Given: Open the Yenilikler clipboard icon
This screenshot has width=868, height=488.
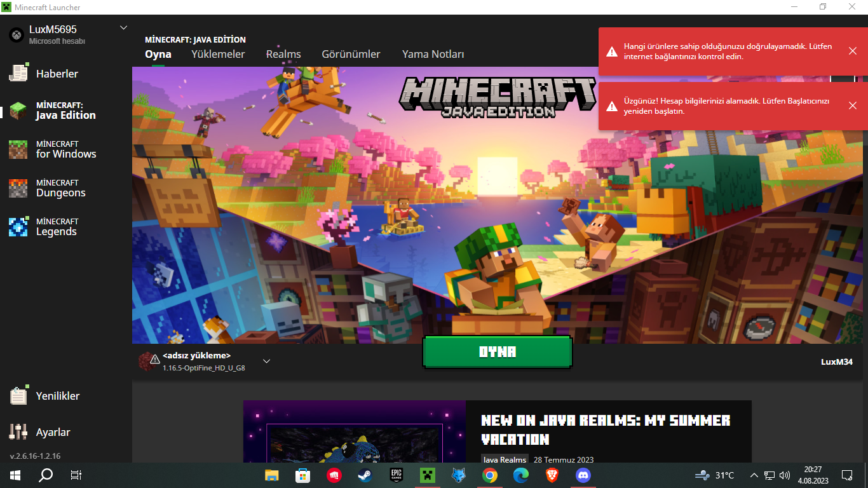Looking at the screenshot, I should (18, 395).
